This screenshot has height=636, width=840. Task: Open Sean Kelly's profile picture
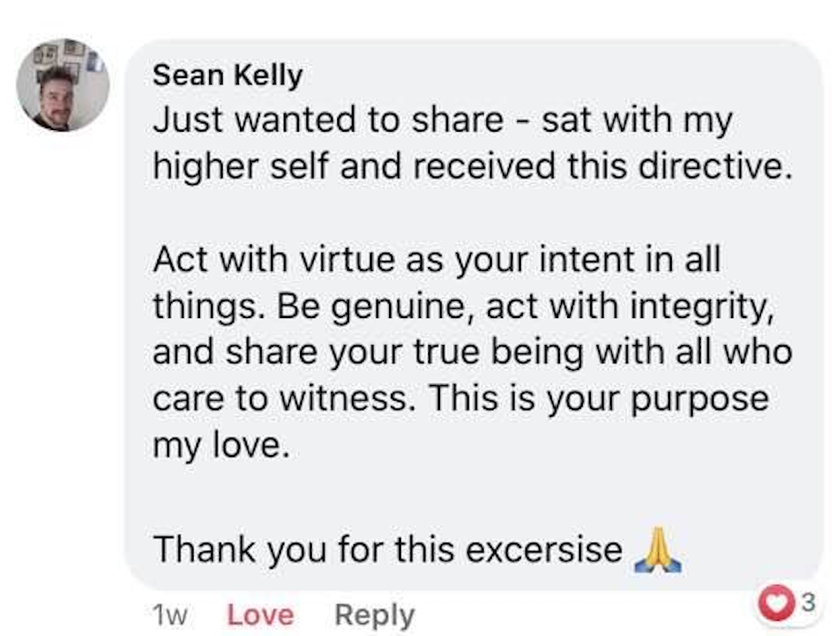coord(63,85)
